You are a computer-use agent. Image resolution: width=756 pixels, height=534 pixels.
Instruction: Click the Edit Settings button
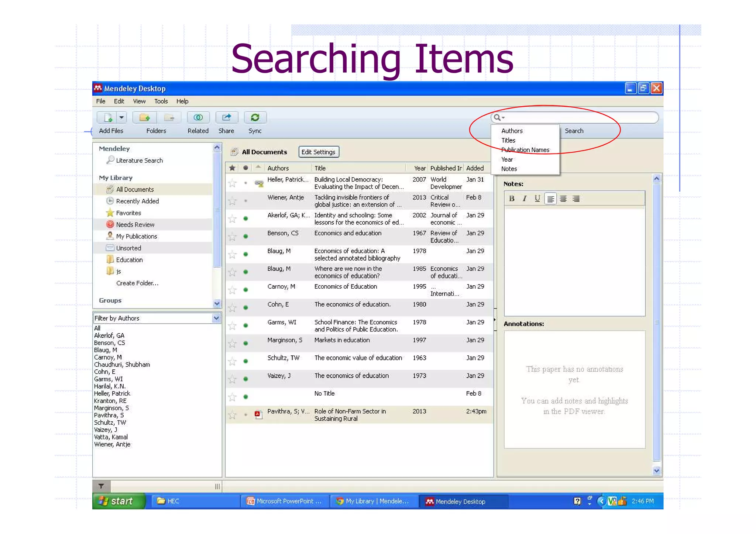(x=318, y=152)
